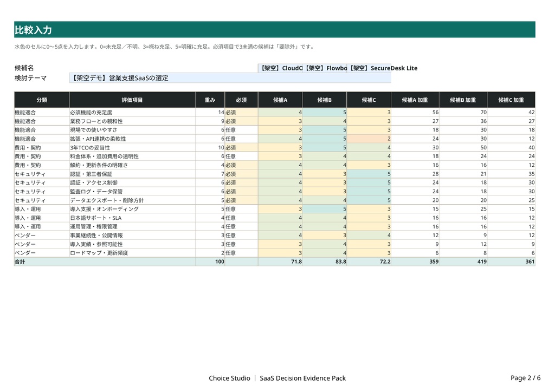Click the 分類 column header
This screenshot has width=555, height=392.
42,100
